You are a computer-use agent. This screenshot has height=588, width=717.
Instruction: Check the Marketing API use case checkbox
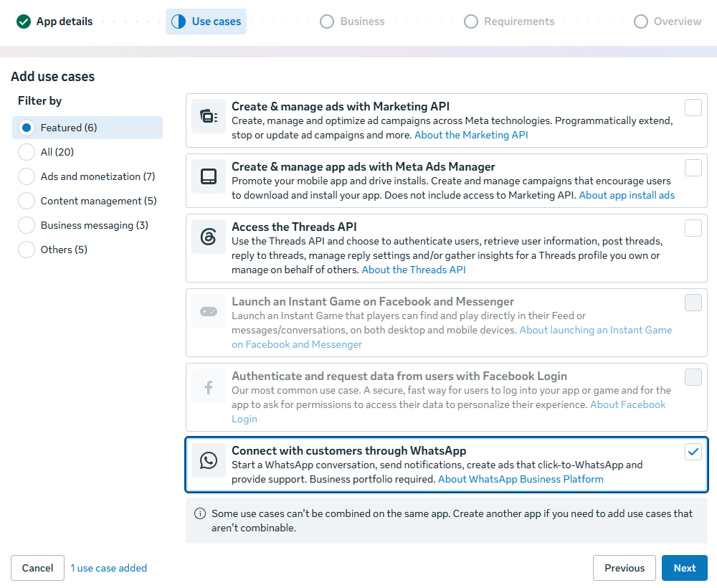(693, 108)
